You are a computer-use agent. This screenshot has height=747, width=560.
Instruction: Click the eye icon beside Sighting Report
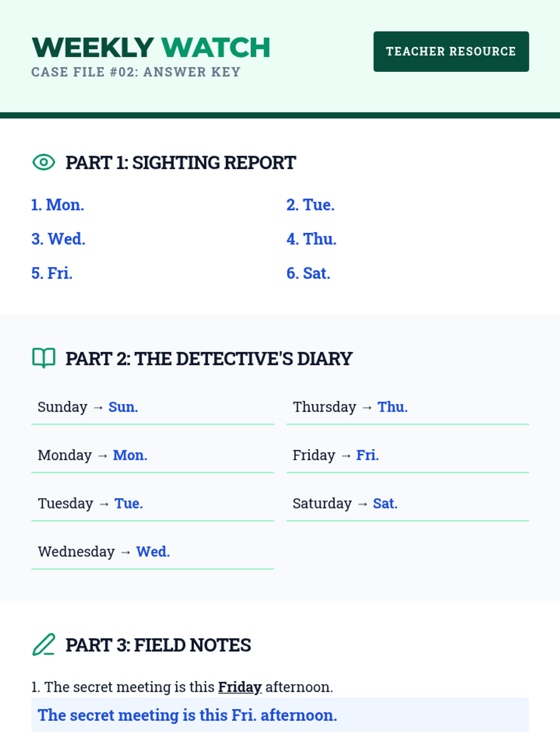coord(43,162)
